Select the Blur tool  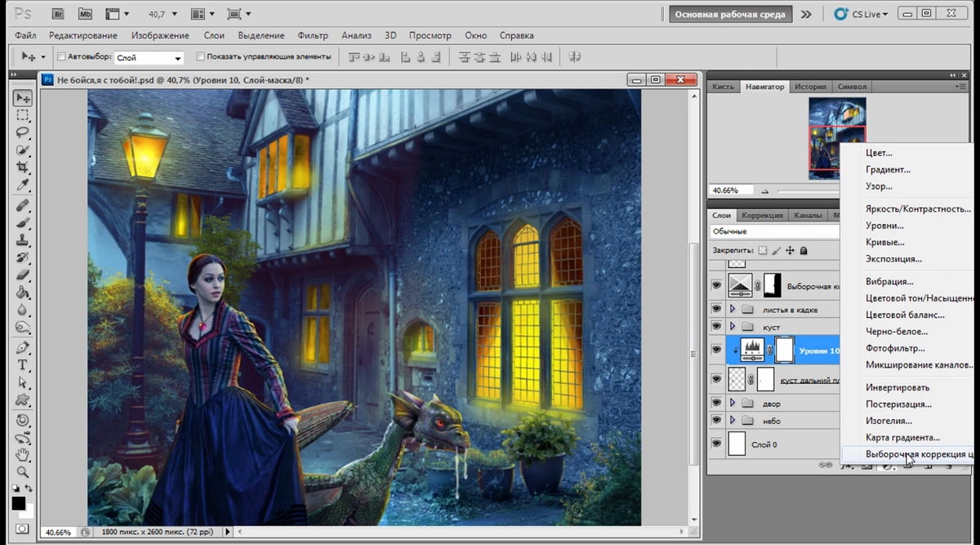[x=23, y=310]
